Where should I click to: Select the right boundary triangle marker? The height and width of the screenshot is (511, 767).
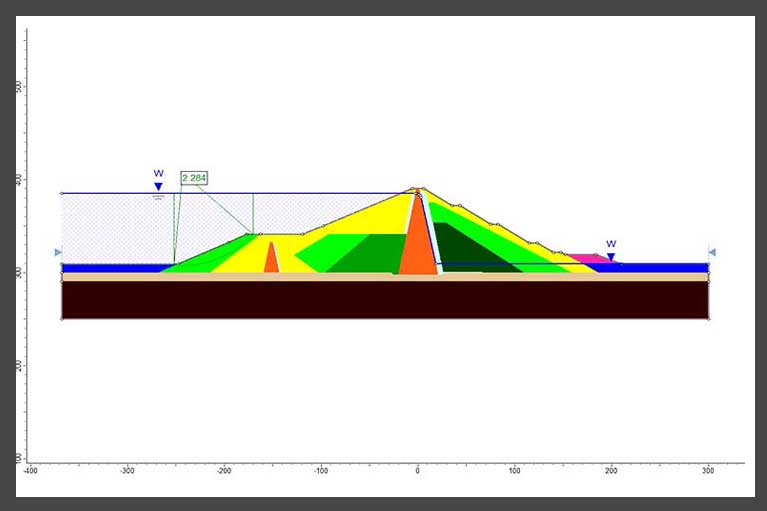[712, 253]
